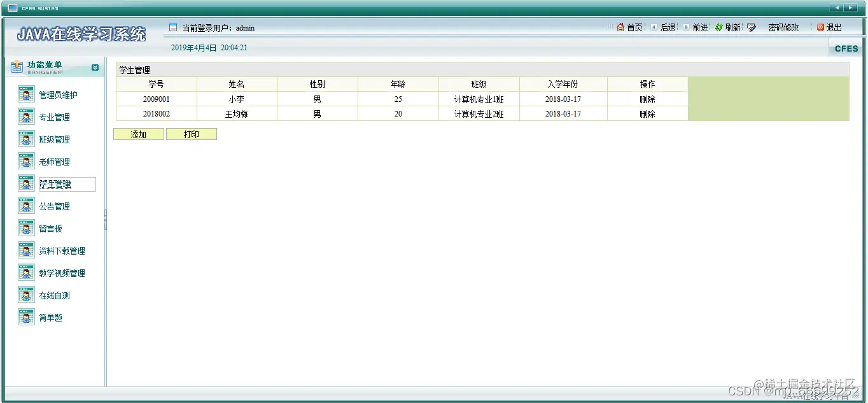Image resolution: width=868 pixels, height=403 pixels.
Task: Open 班级管理 menu item
Action: tap(54, 139)
